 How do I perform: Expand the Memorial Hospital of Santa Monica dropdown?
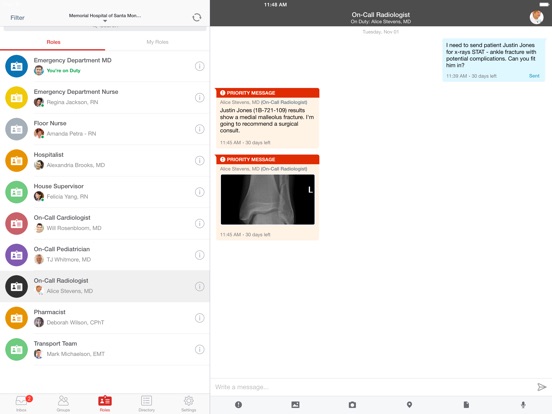105,17
